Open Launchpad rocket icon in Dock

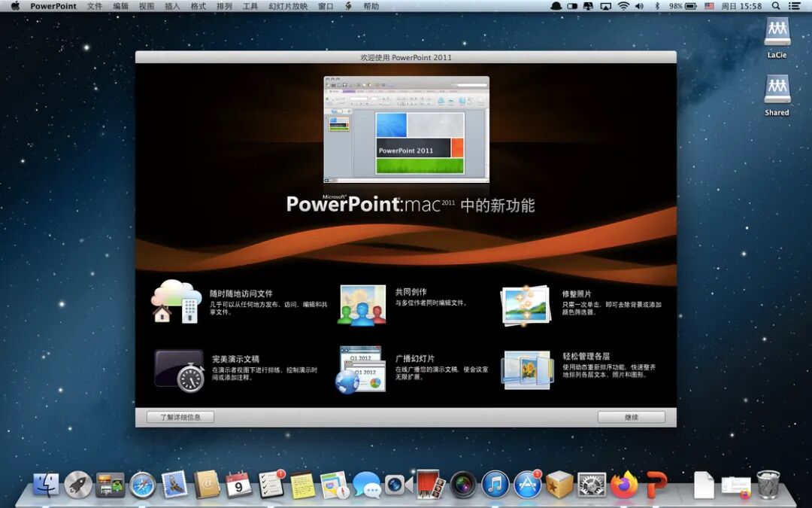tap(78, 485)
